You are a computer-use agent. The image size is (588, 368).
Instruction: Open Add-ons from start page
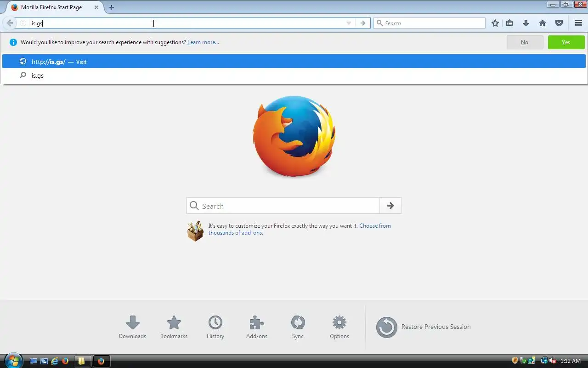pos(257,328)
